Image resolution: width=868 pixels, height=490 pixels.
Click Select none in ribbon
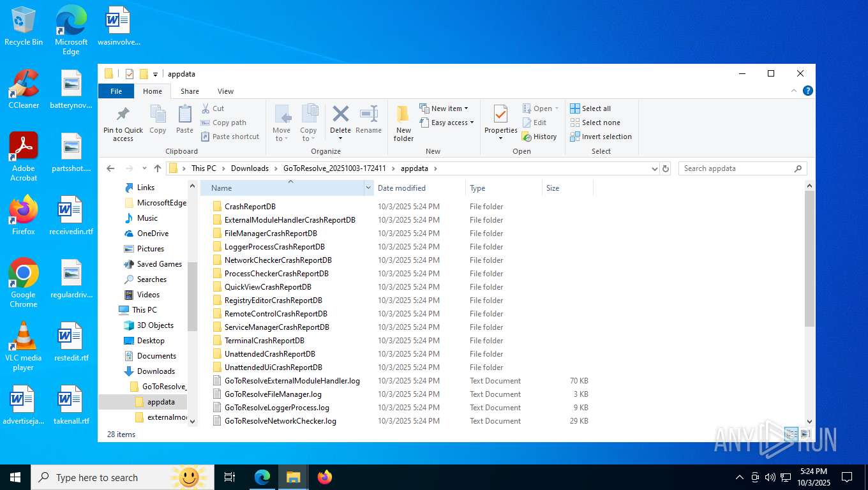tap(595, 122)
